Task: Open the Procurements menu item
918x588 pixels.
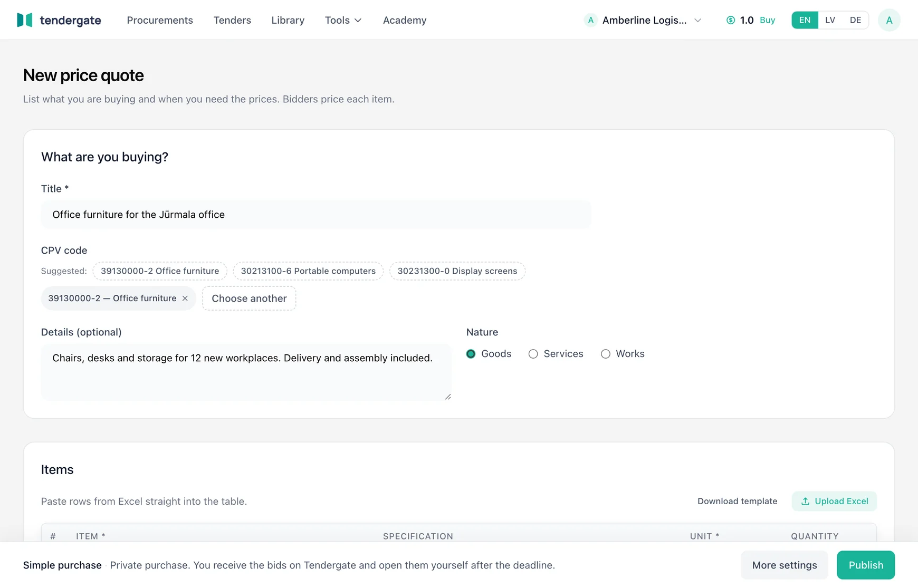Action: point(160,20)
